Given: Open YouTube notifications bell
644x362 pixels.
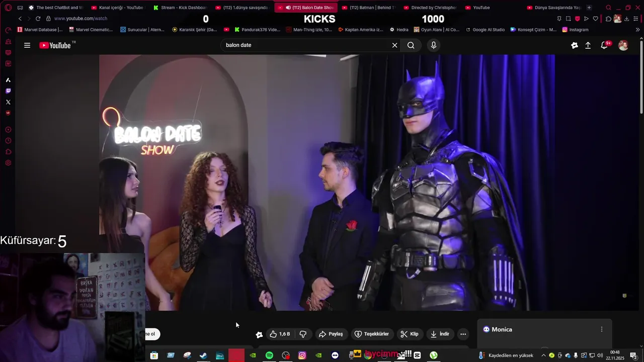Looking at the screenshot, I should 605,45.
